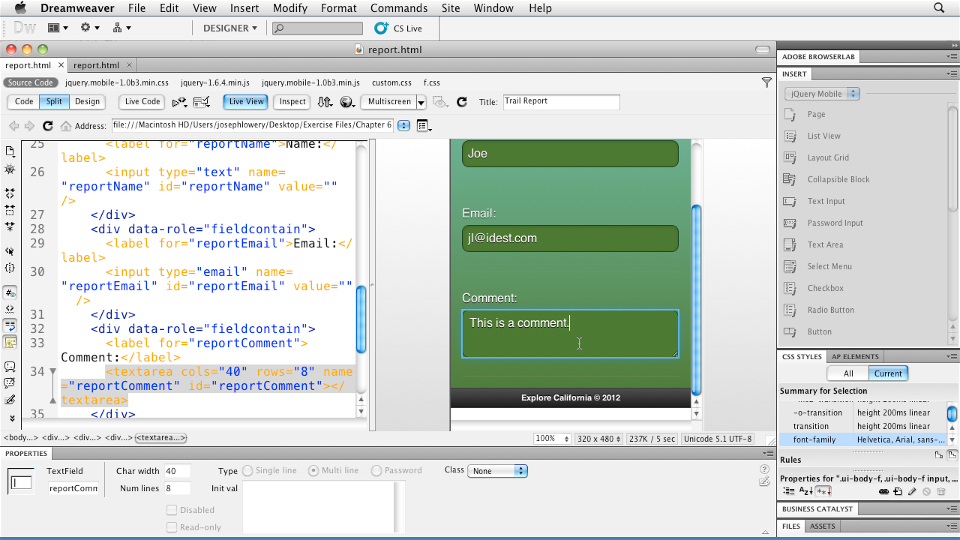Reload the page in the address bar
This screenshot has width=960, height=540.
tap(47, 126)
